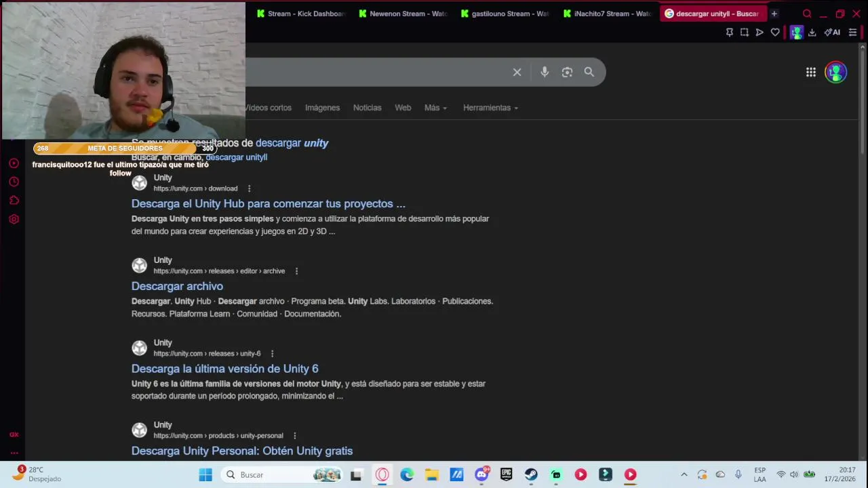
Task: Open the sidebar player icon
Action: tap(14, 163)
